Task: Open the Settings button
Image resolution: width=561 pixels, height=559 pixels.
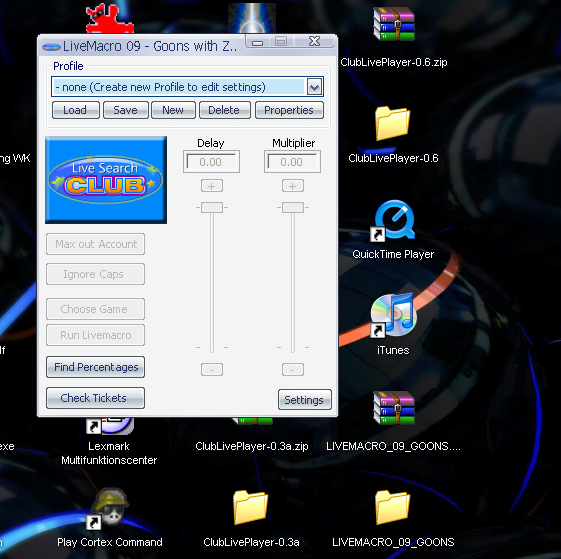Action: click(304, 399)
